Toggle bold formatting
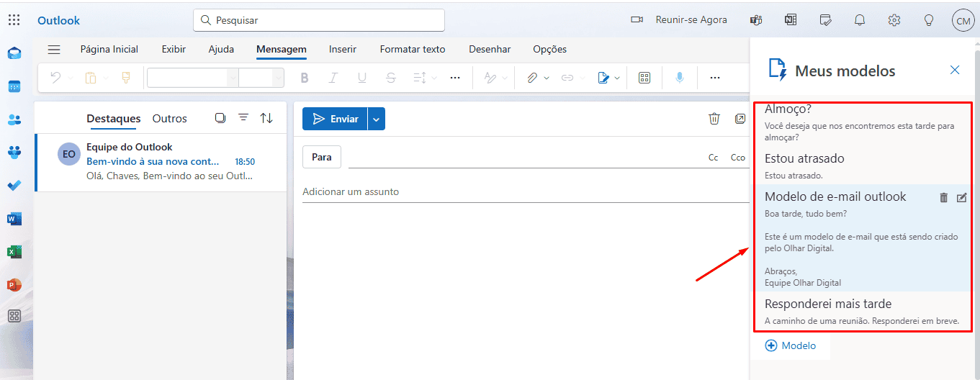Screen dimensions: 980x380 pos(305,78)
